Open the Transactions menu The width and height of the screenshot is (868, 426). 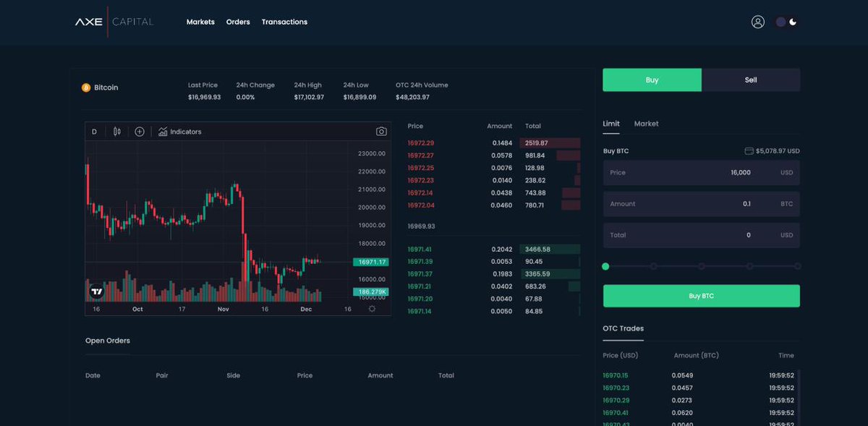[x=284, y=22]
